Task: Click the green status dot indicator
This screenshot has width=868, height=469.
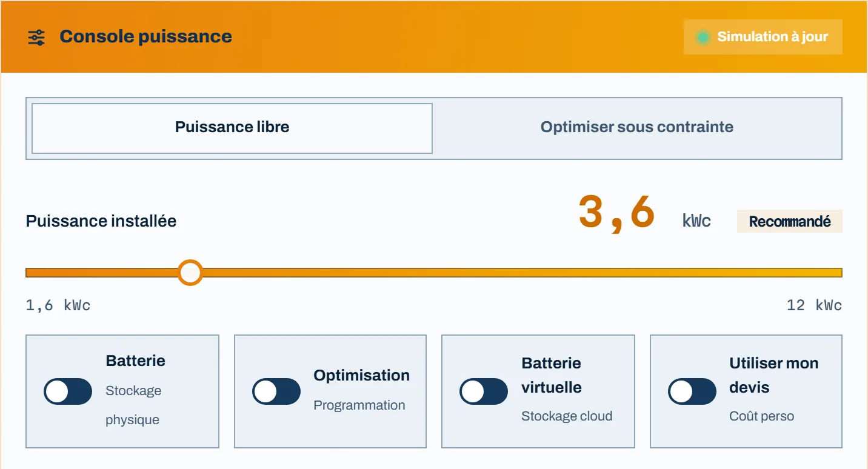Action: 703,38
